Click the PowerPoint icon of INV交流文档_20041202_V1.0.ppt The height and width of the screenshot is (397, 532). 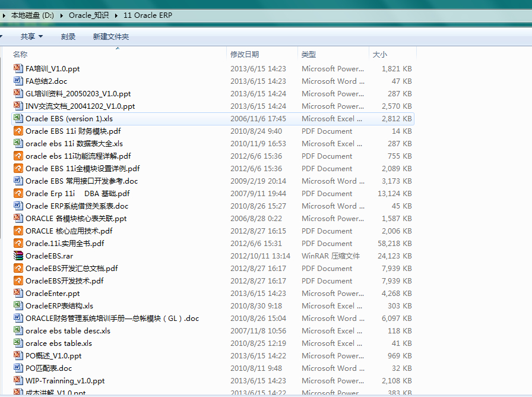(18, 106)
